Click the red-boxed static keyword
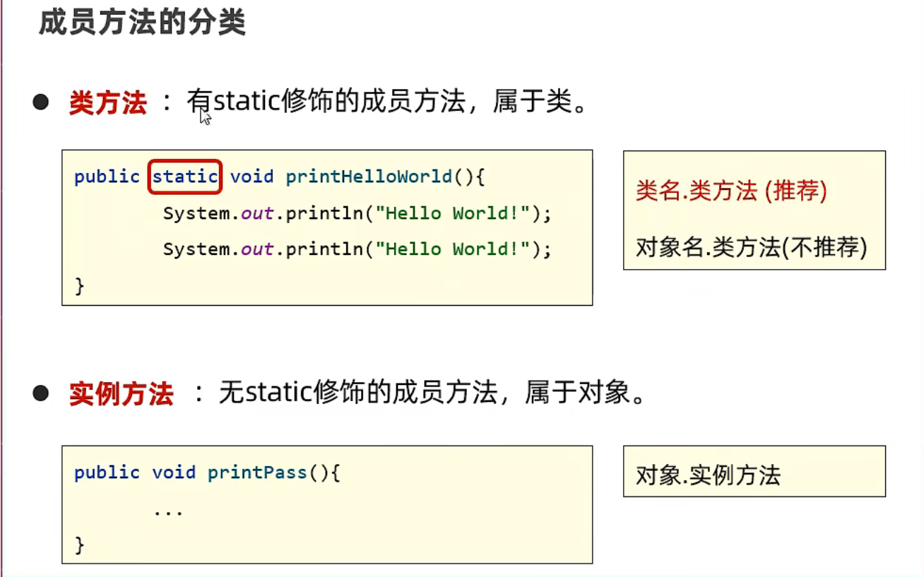Image resolution: width=924 pixels, height=577 pixels. [x=185, y=177]
